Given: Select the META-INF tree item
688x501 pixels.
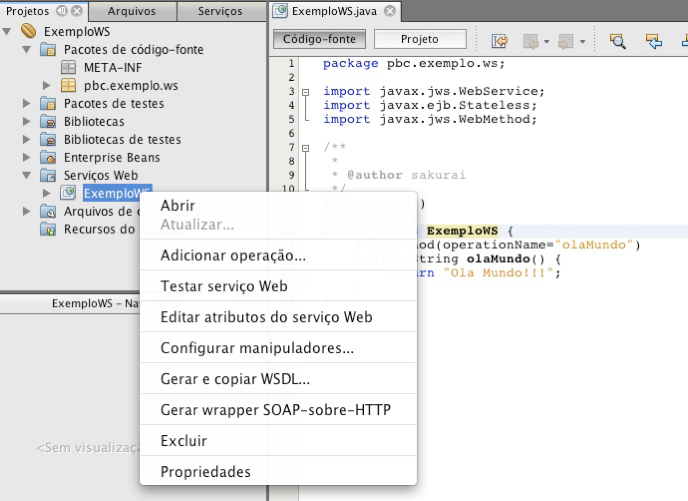Looking at the screenshot, I should click(x=113, y=68).
